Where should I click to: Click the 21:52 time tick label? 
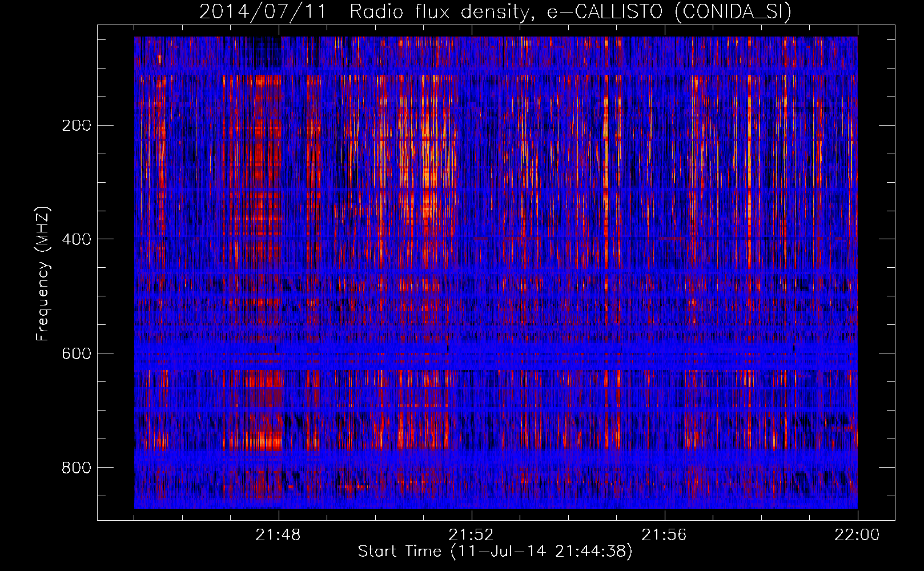(x=471, y=535)
